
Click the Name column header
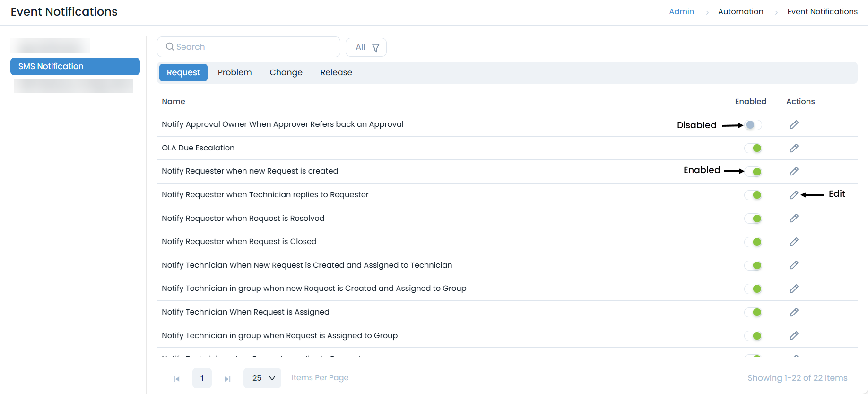coord(174,101)
